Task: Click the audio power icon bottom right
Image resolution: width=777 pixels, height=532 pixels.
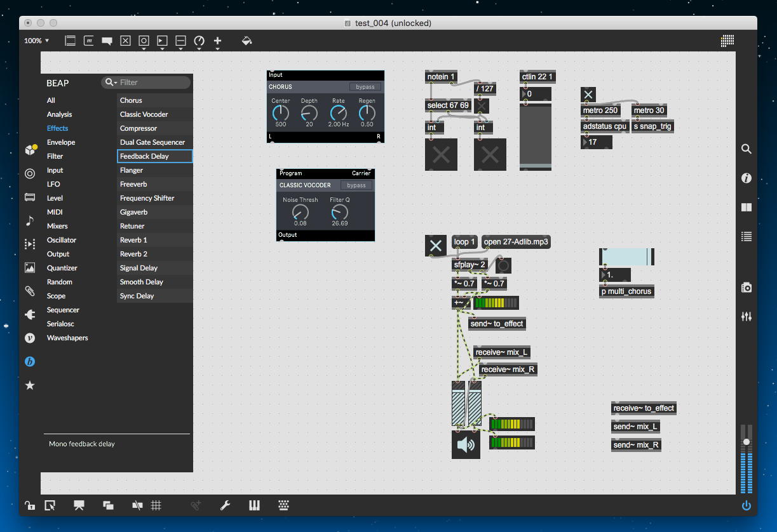Action: (x=747, y=505)
